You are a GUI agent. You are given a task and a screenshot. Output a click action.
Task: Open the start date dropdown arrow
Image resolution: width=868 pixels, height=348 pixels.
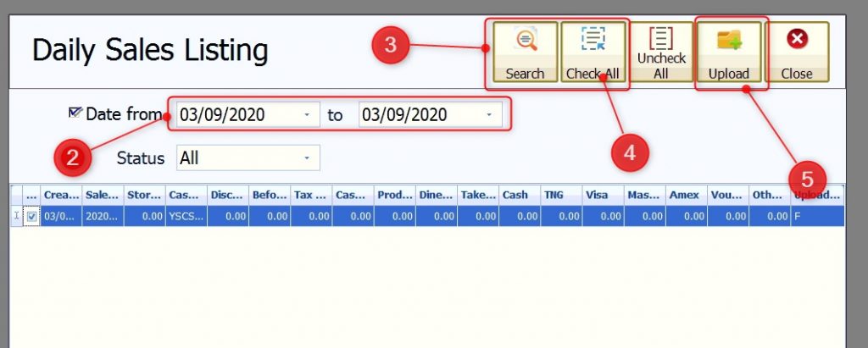tap(306, 114)
